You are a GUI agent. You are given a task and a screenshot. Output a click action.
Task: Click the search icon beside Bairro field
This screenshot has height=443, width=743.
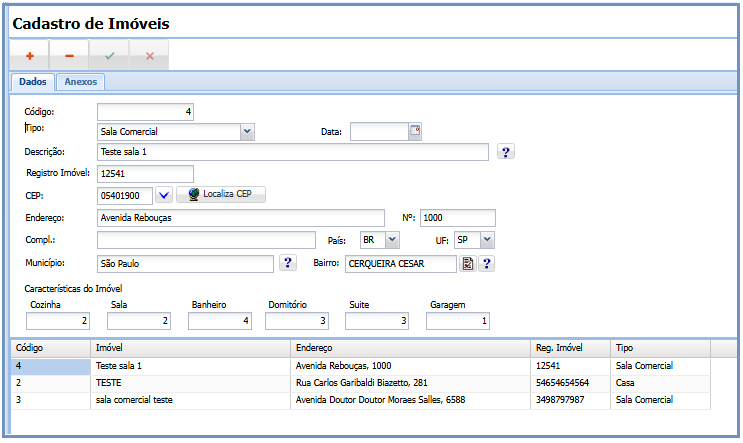click(467, 264)
